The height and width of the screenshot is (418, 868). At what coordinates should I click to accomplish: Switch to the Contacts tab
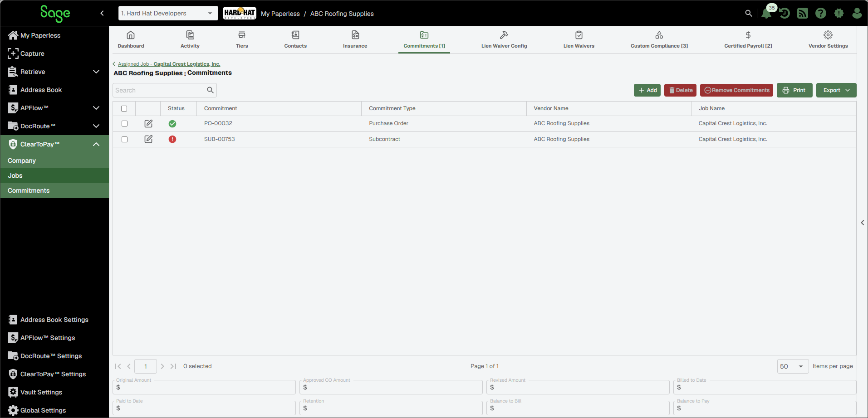[295, 40]
